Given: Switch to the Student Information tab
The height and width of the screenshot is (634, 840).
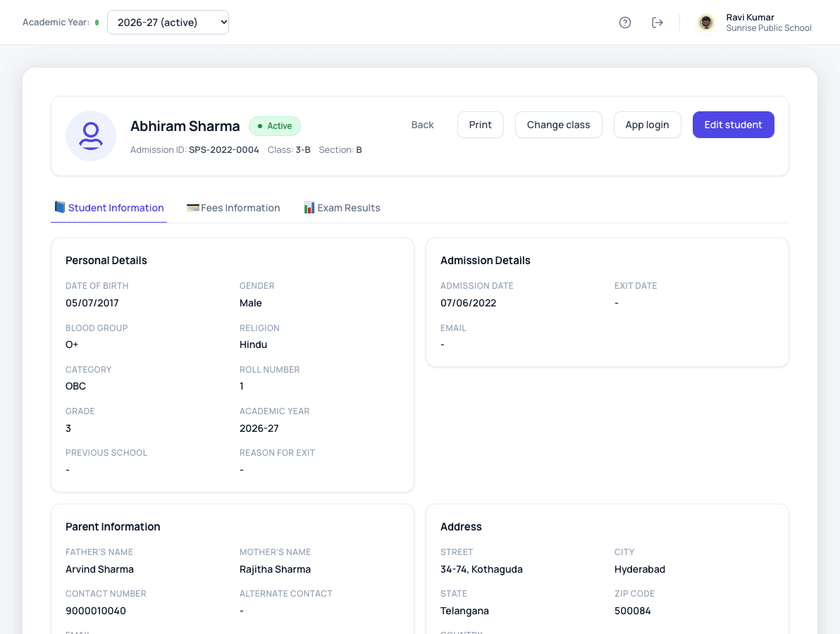Looking at the screenshot, I should click(109, 208).
